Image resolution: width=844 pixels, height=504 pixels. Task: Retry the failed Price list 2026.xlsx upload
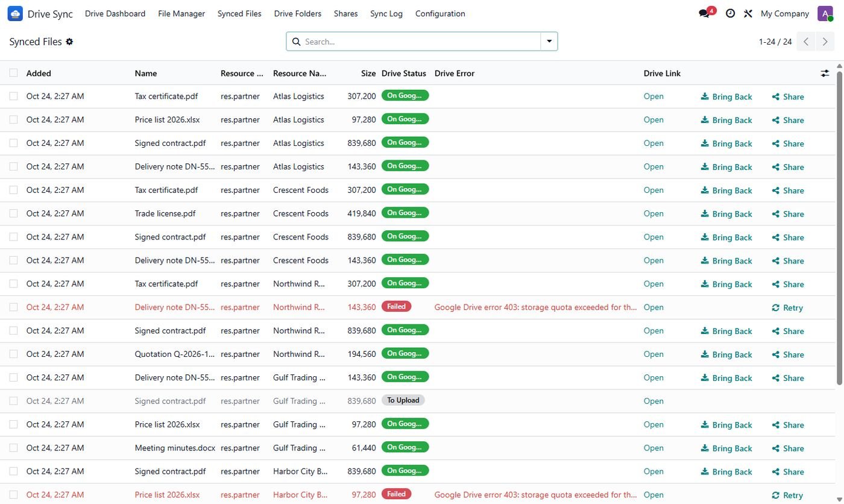(x=787, y=495)
